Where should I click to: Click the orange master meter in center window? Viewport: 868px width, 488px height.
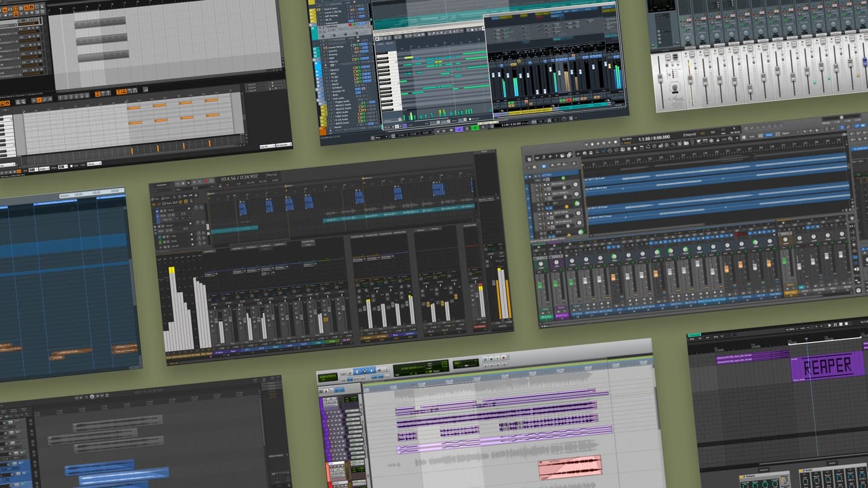503,293
